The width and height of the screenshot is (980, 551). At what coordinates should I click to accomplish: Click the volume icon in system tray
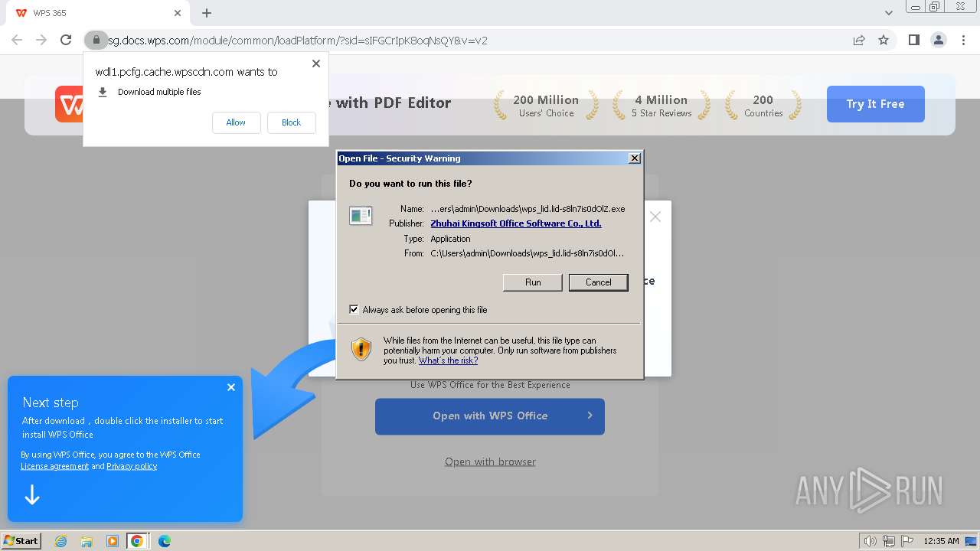[x=870, y=541]
